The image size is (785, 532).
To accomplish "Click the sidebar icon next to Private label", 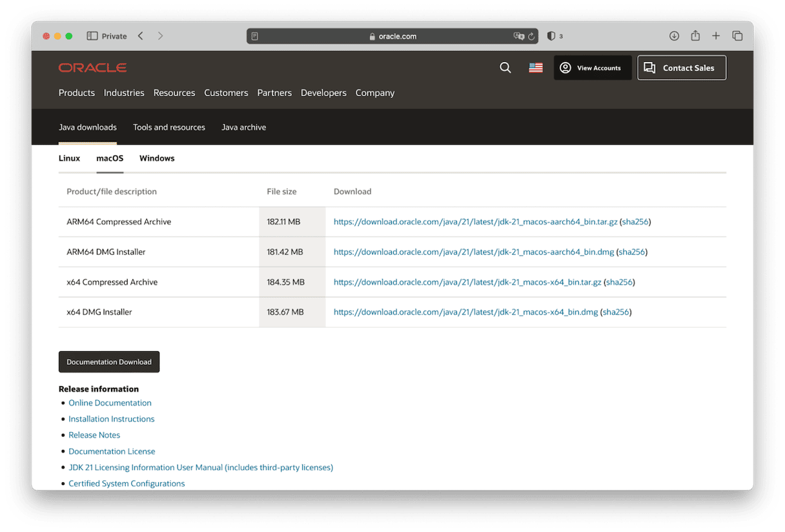I will pyautogui.click(x=91, y=36).
